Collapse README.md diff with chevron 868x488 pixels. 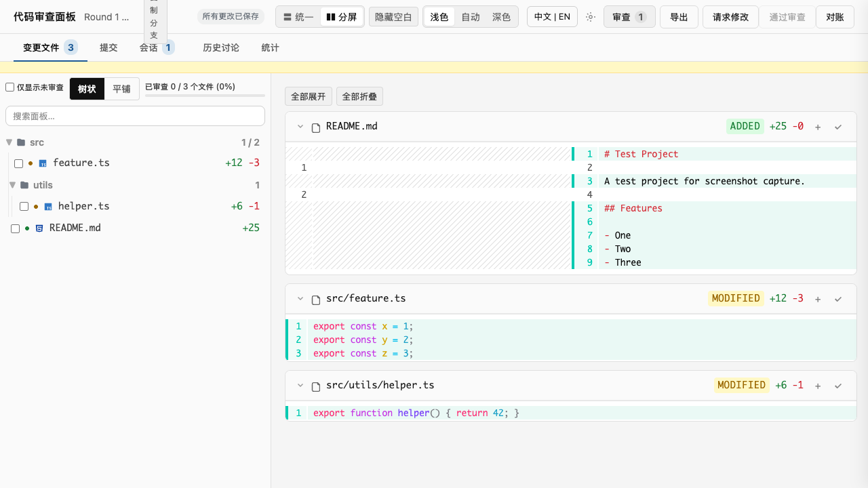300,127
